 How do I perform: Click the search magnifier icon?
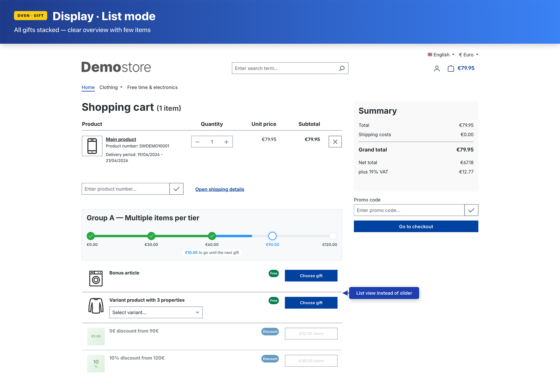click(x=342, y=68)
